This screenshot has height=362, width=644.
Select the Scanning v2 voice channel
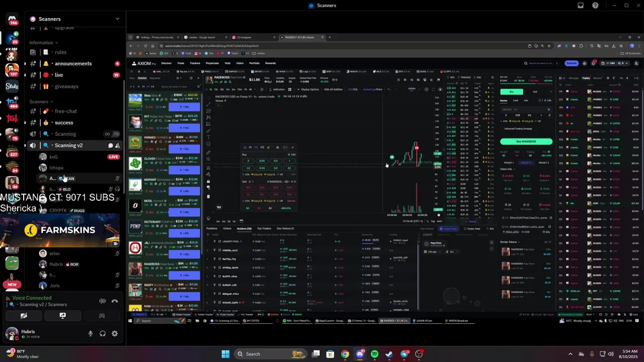point(75,145)
